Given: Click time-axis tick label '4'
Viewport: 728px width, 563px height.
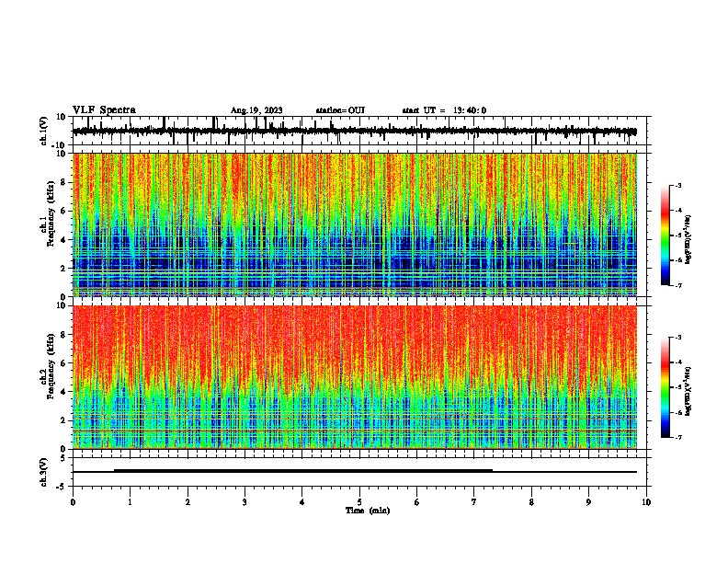Looking at the screenshot, I should pos(301,502).
